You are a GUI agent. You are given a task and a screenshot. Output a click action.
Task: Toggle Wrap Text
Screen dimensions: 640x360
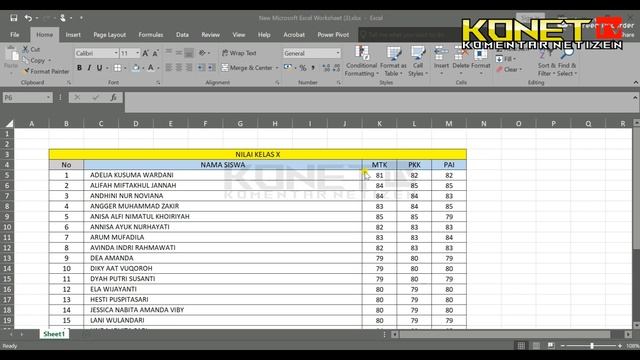(239, 53)
